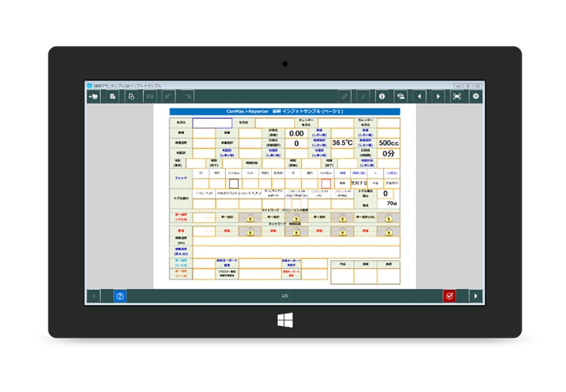Click the 500cc numeric value field

tap(388, 142)
